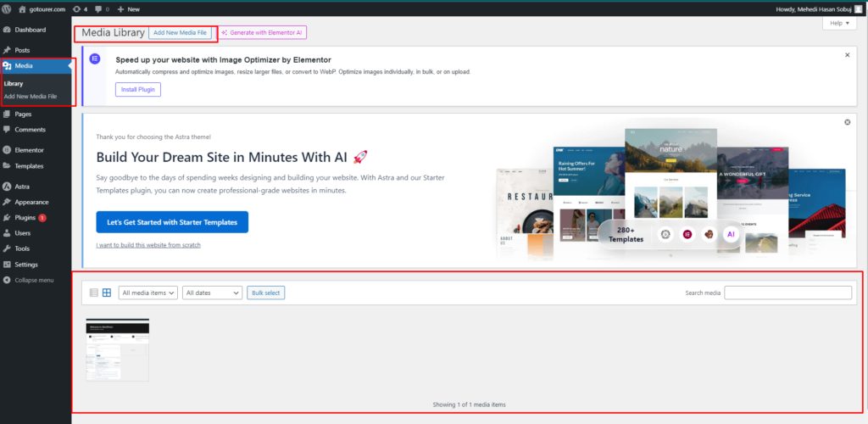Viewport: 868px width, 424px height.
Task: Dismiss the Astra starter templates banner
Action: tap(848, 122)
